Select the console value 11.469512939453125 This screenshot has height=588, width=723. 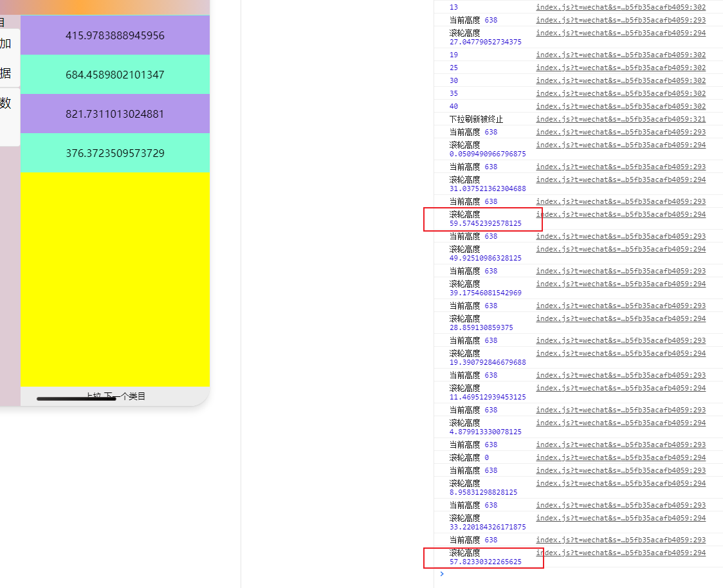pyautogui.click(x=488, y=397)
